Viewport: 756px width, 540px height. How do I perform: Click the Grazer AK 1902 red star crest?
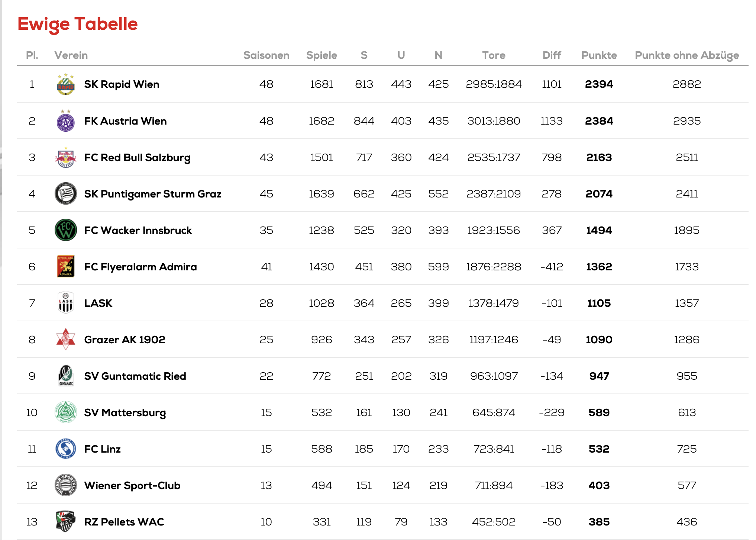(x=66, y=339)
